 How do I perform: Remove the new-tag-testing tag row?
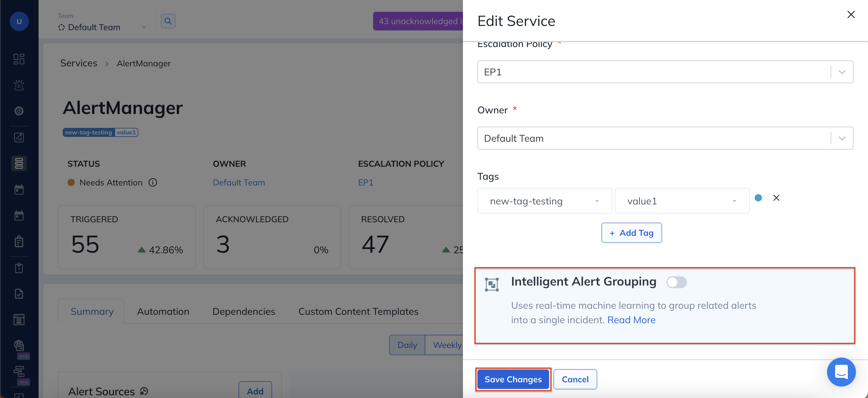click(x=776, y=198)
